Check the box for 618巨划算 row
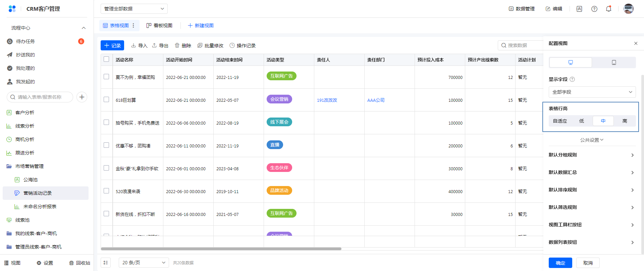Viewport: 644px width, 271px height. (x=106, y=100)
